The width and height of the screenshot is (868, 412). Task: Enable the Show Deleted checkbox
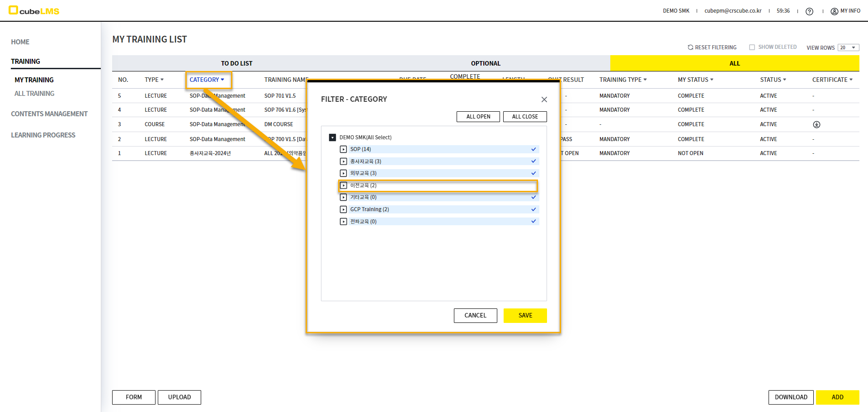tap(752, 47)
